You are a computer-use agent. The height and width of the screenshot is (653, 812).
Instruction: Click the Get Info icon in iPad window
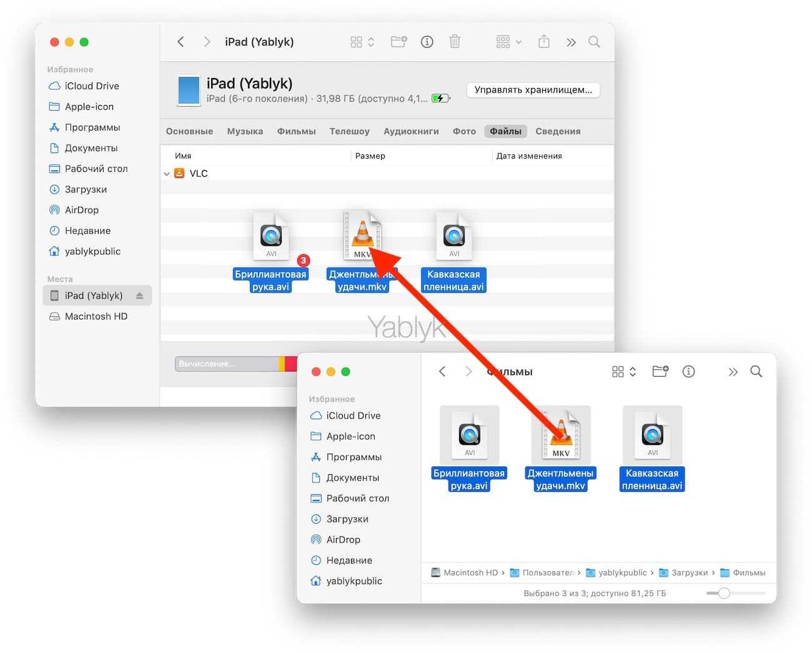pos(427,42)
